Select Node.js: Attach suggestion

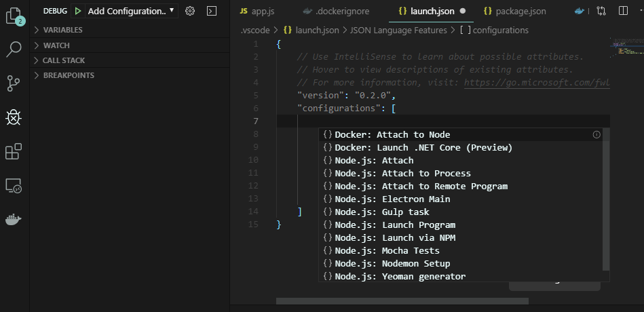tap(461, 160)
